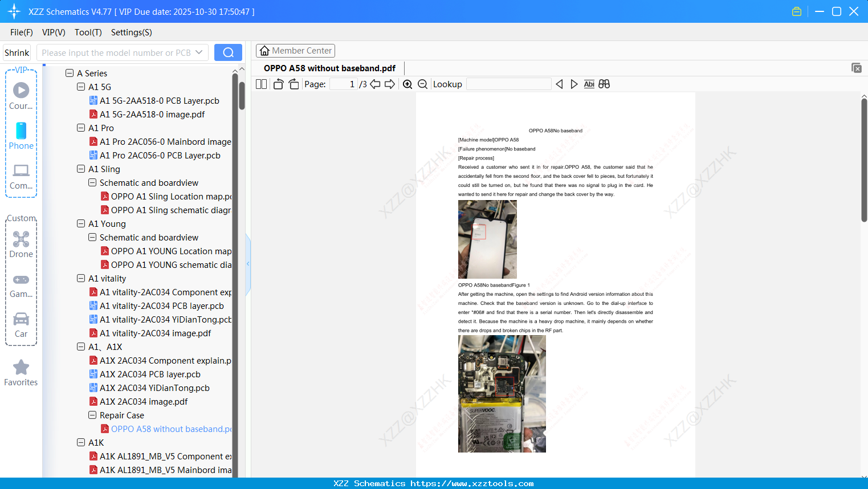Select the Phone category icon
Screen dimensions: 868x489
coord(21,136)
